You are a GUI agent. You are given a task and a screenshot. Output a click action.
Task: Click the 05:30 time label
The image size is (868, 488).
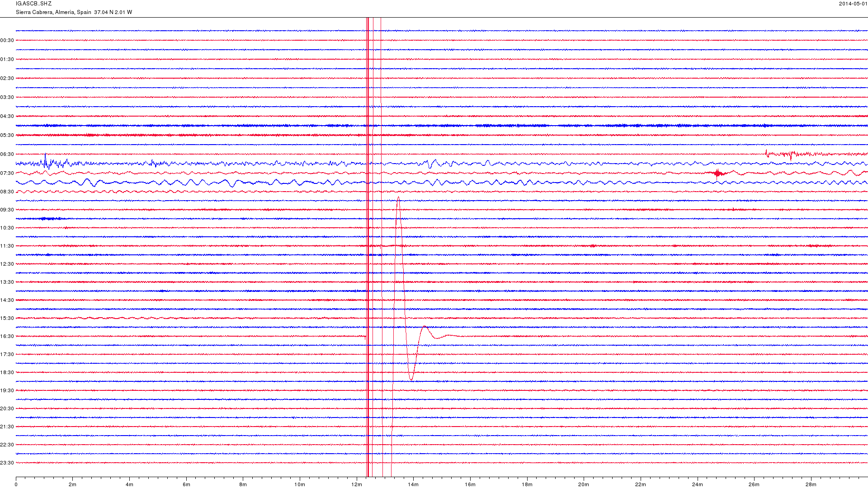pos(7,136)
